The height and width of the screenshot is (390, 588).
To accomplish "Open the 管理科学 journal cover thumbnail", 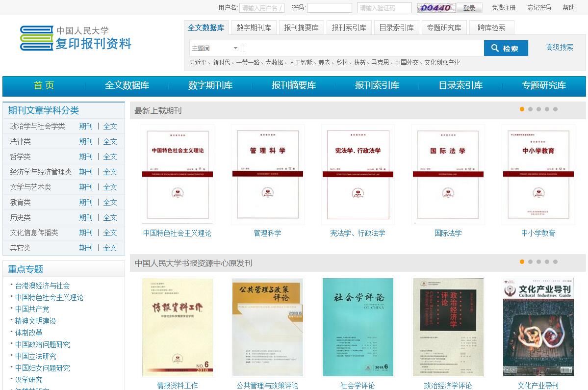I will [x=267, y=174].
